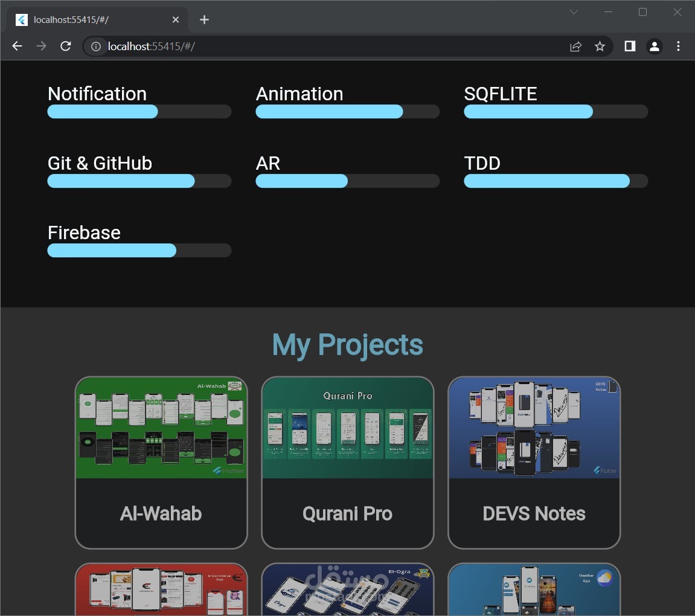The height and width of the screenshot is (616, 695).
Task: Click the browser back arrow
Action: pos(18,46)
